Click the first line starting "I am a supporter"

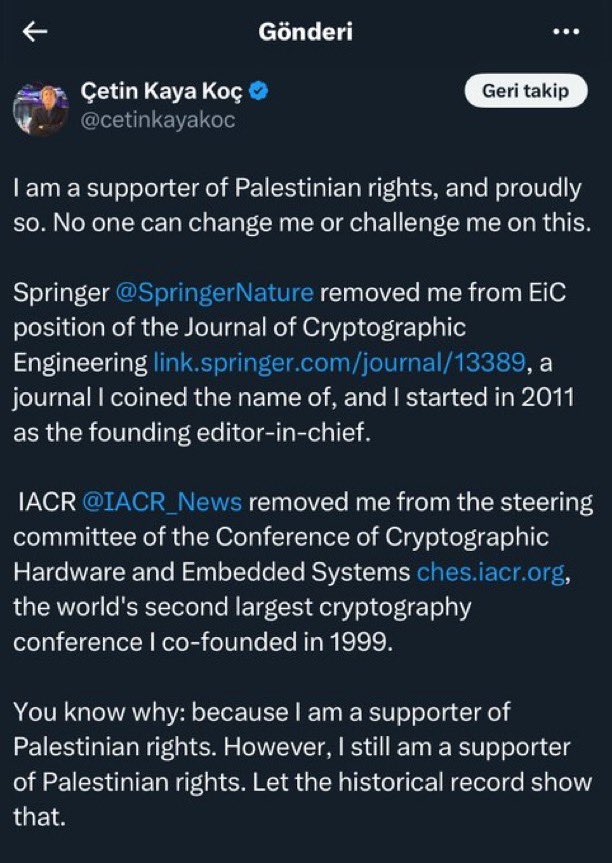tap(296, 187)
